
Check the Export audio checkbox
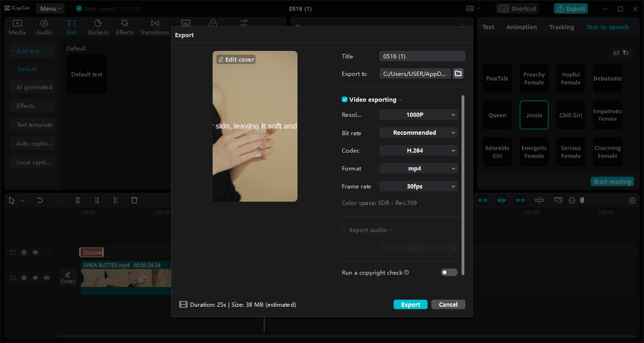tap(345, 230)
